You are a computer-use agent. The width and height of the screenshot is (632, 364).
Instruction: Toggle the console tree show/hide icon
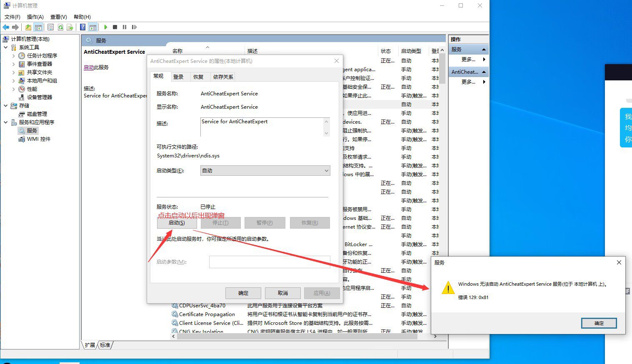point(38,27)
